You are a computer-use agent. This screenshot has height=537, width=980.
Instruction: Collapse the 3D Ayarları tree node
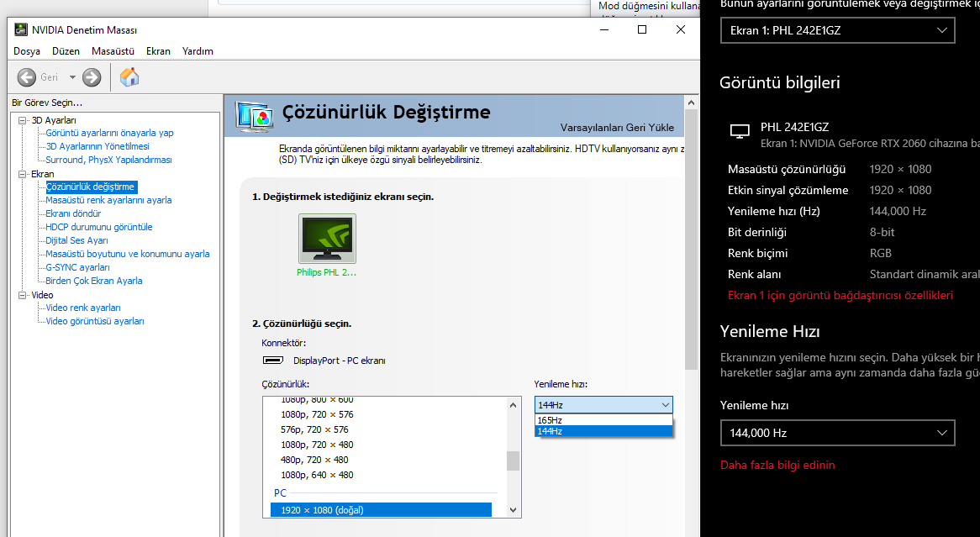pos(23,120)
